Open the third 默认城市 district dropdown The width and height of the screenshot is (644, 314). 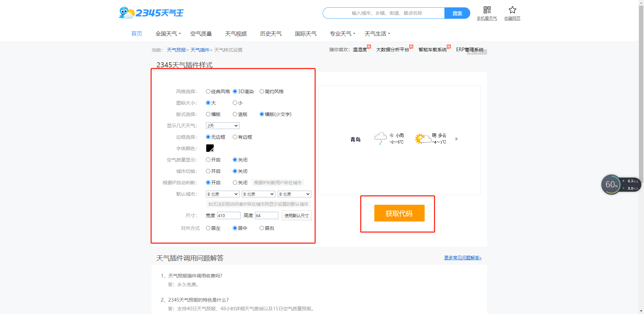pyautogui.click(x=294, y=194)
